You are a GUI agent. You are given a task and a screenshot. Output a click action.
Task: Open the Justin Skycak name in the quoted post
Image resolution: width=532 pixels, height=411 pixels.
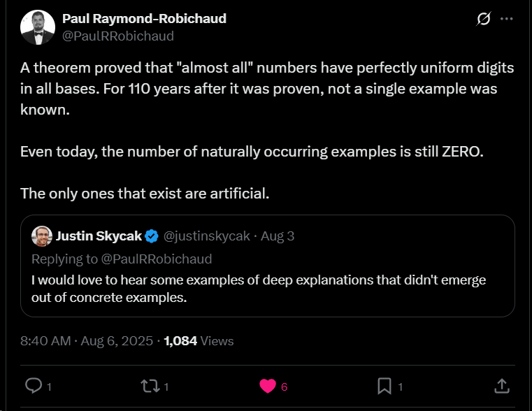pyautogui.click(x=99, y=236)
